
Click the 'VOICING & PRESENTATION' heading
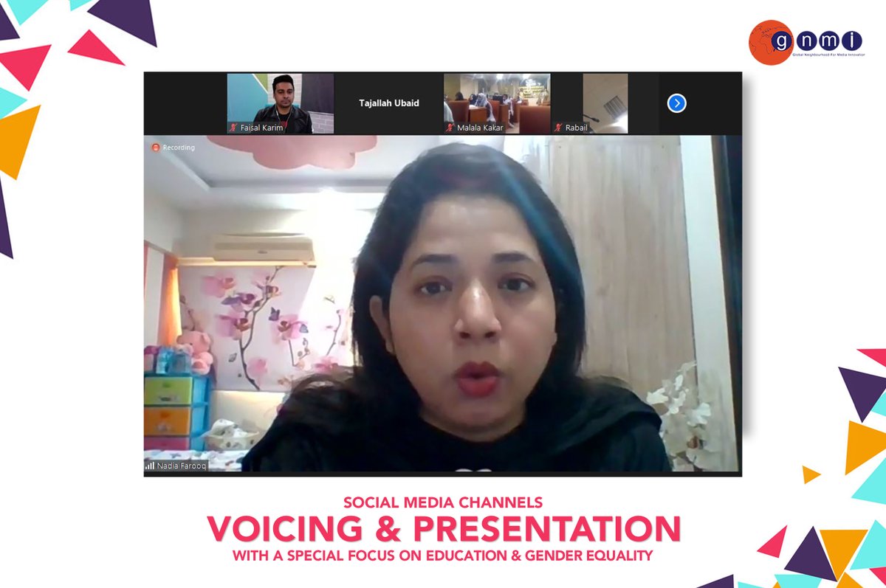[x=444, y=529]
